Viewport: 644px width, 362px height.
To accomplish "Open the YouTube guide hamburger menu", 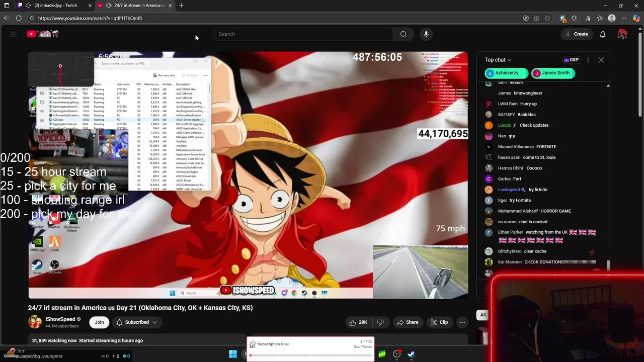I will [x=14, y=34].
